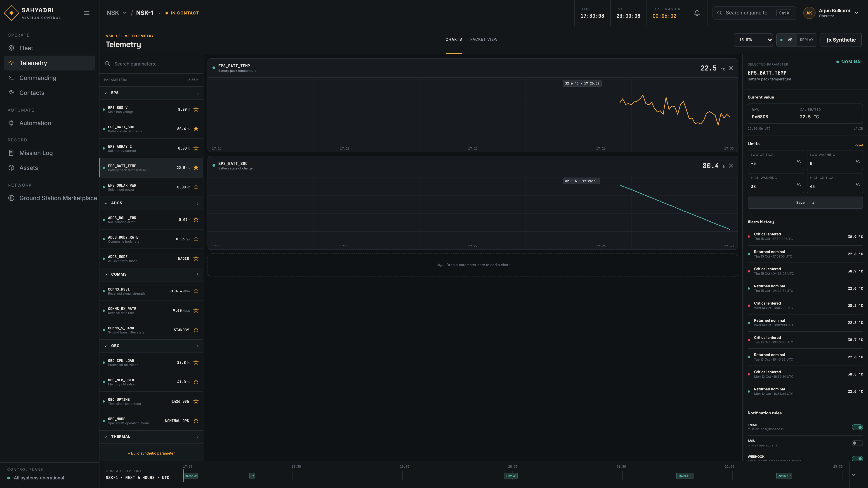The image size is (868, 488).
Task: Collapse the EPS parameter group
Action: pyautogui.click(x=151, y=93)
